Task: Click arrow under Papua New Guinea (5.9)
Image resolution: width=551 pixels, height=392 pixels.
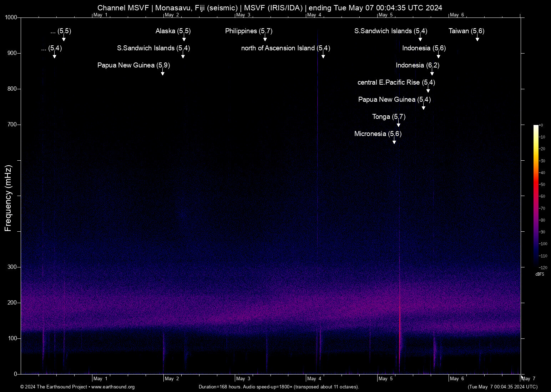Action: point(163,73)
